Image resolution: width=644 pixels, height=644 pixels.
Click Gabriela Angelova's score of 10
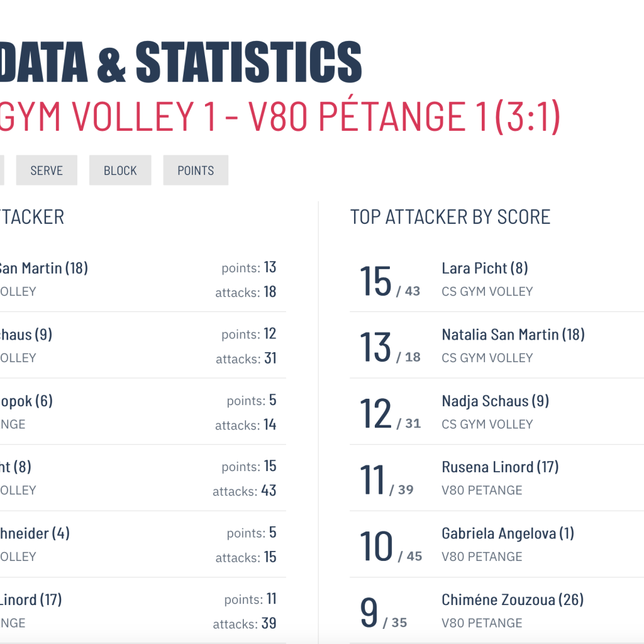375,546
